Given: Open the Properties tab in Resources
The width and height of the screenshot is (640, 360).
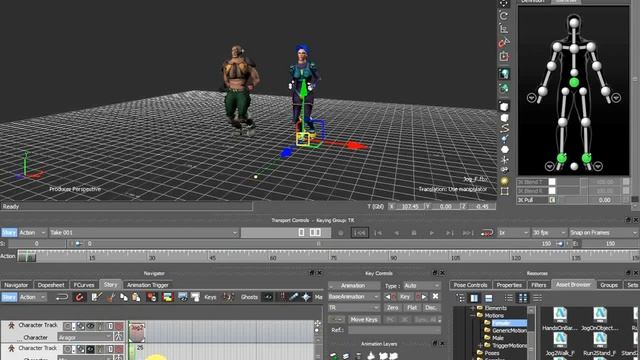Looking at the screenshot, I should click(509, 285).
